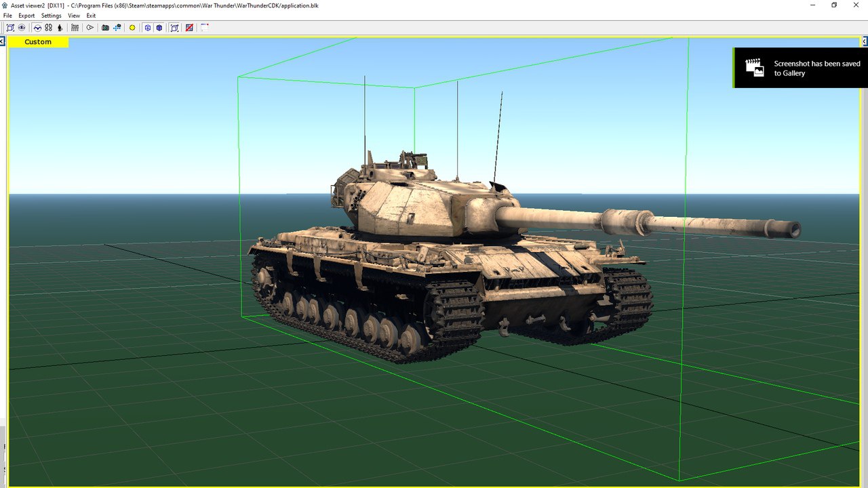Click the camera icon with blue dots

tap(117, 28)
